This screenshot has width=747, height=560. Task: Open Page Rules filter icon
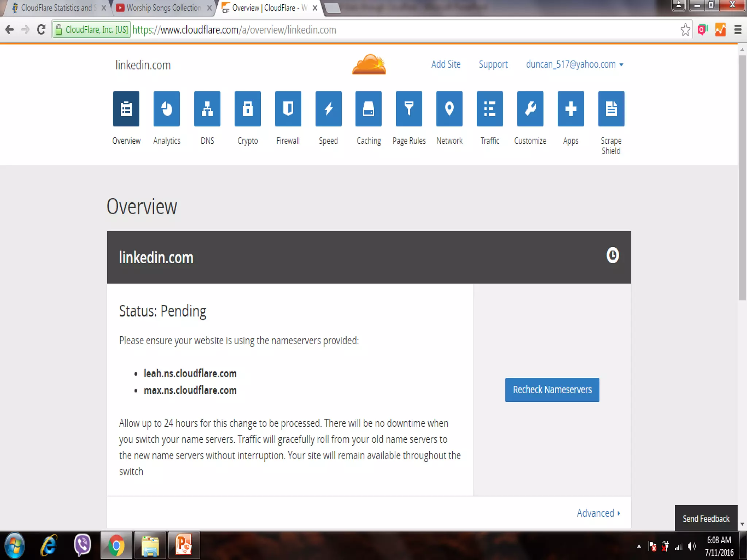pyautogui.click(x=409, y=109)
